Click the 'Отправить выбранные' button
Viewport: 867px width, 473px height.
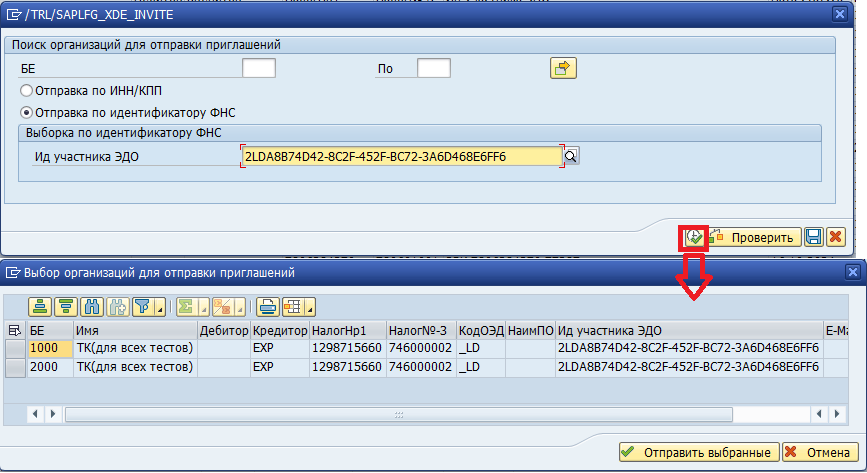click(x=697, y=452)
